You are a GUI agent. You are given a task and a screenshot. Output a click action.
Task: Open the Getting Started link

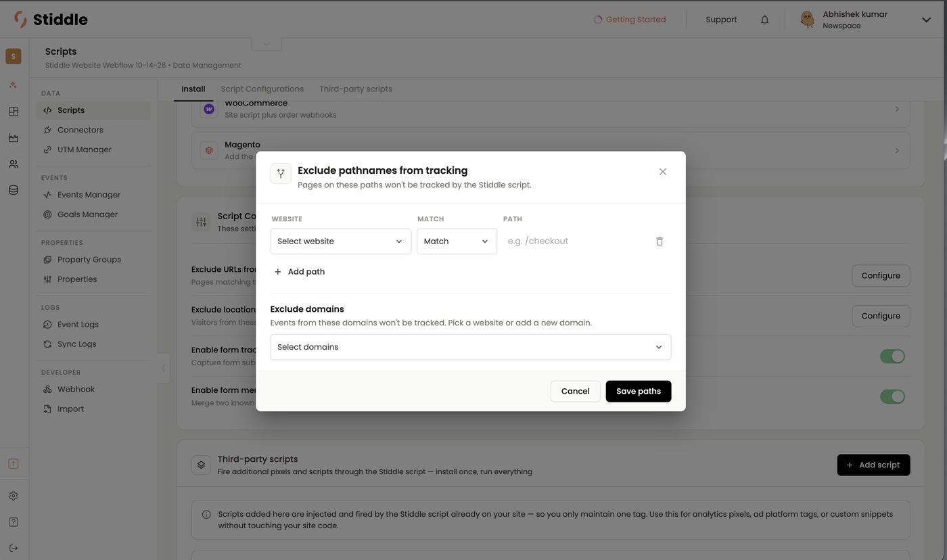click(x=630, y=20)
